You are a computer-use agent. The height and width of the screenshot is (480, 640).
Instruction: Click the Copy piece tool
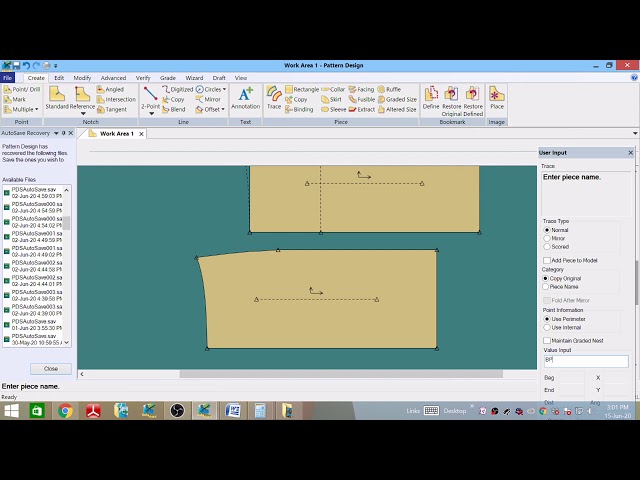pyautogui.click(x=296, y=99)
